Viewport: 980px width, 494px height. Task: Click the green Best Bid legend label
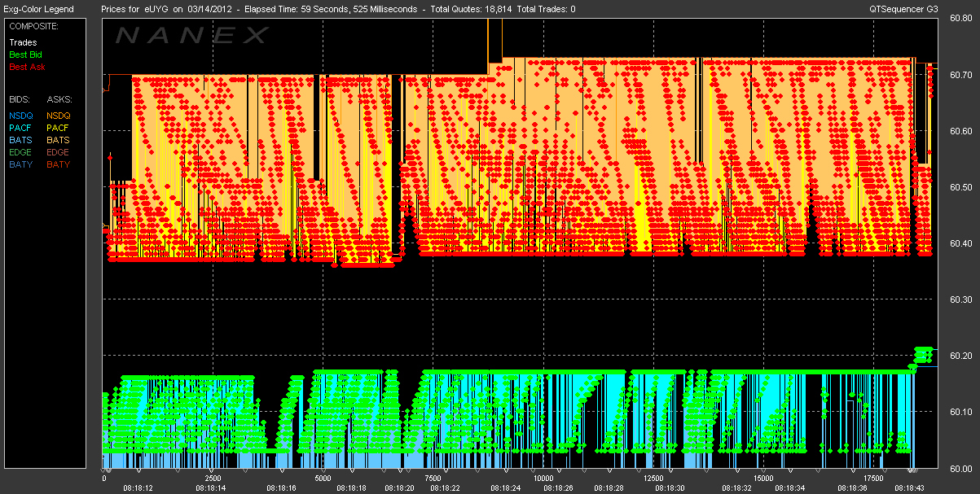[x=26, y=55]
